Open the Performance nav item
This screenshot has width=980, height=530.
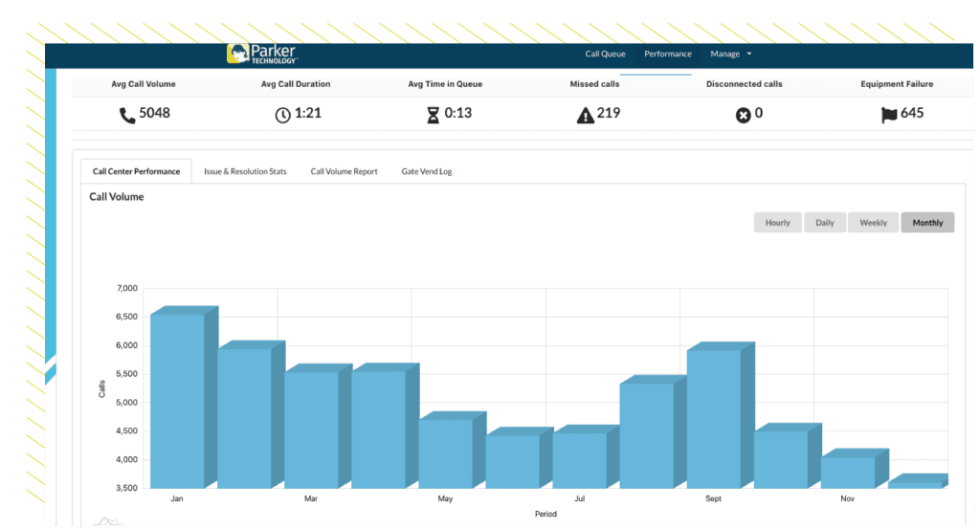click(667, 55)
